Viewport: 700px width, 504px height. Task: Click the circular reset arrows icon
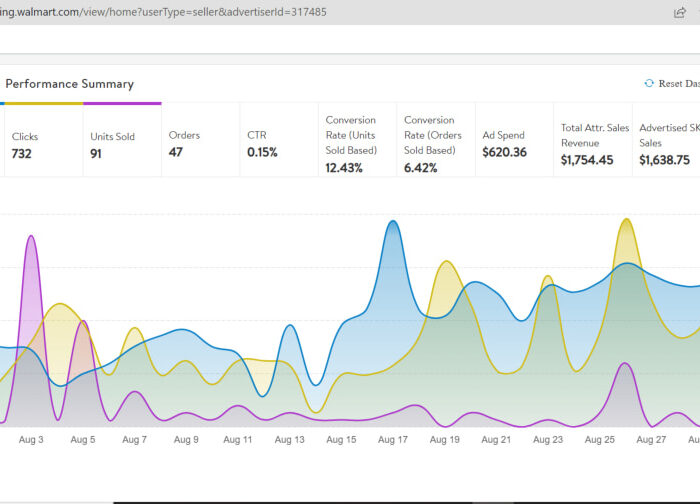649,84
